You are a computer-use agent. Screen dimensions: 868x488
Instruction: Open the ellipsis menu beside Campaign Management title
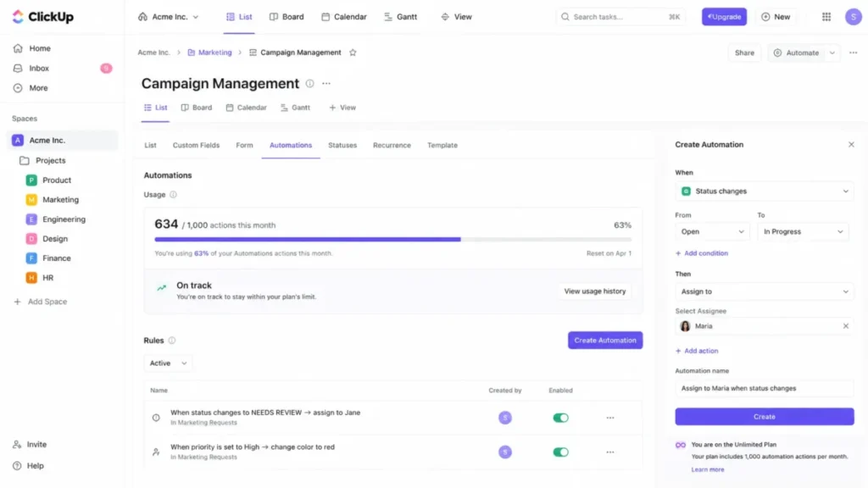(326, 84)
